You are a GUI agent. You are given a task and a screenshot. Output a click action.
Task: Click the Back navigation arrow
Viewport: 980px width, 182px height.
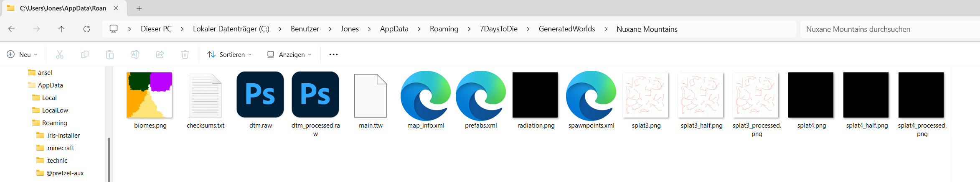[12, 29]
